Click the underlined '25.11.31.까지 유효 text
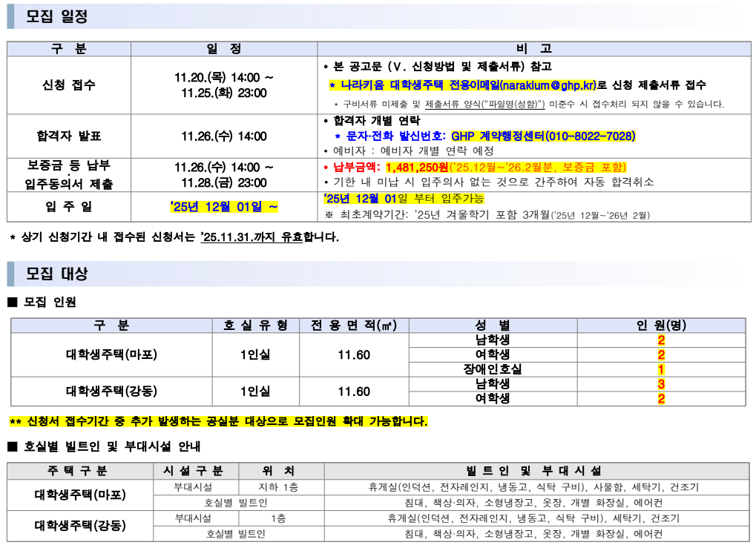 tap(252, 237)
